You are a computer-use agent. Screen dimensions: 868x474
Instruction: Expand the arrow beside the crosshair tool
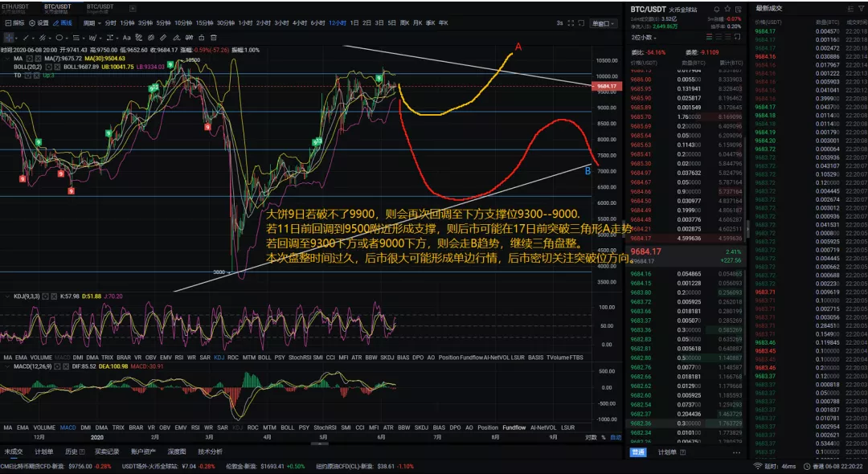17,39
